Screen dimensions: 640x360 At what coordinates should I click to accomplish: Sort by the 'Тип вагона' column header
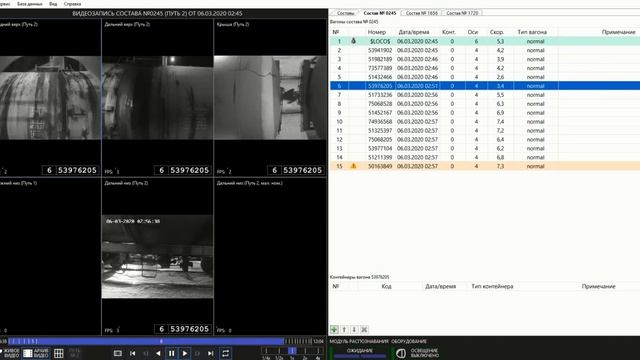tap(532, 32)
